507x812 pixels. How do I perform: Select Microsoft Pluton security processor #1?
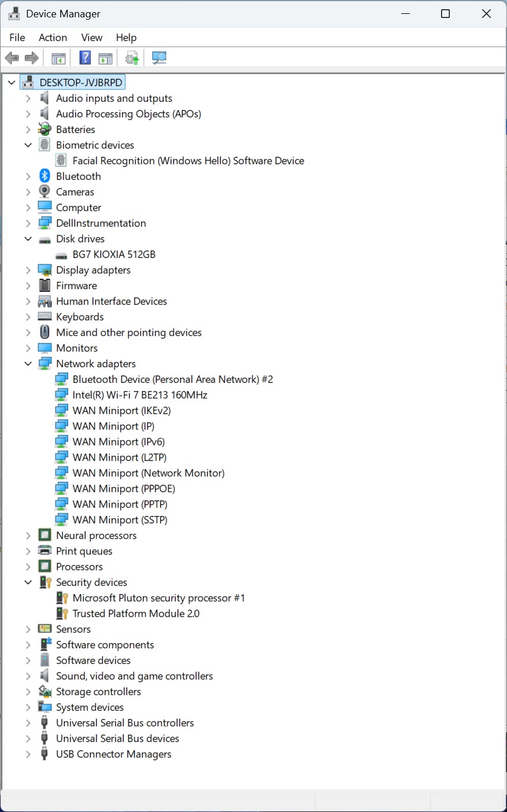point(159,598)
